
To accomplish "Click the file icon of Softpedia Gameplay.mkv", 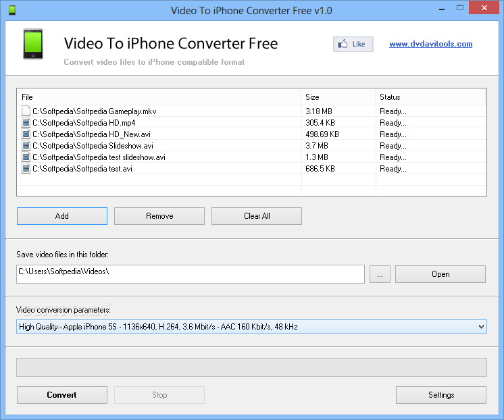I will point(26,111).
